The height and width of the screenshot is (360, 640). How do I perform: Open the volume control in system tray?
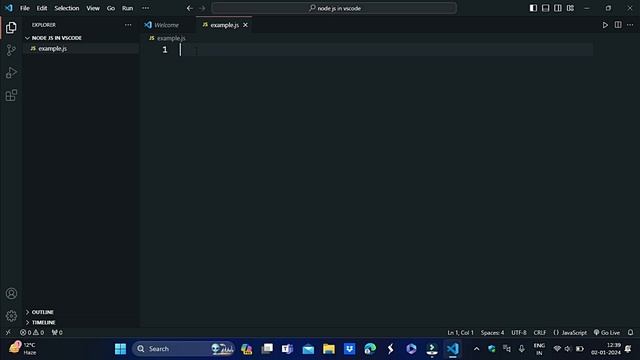(568, 349)
